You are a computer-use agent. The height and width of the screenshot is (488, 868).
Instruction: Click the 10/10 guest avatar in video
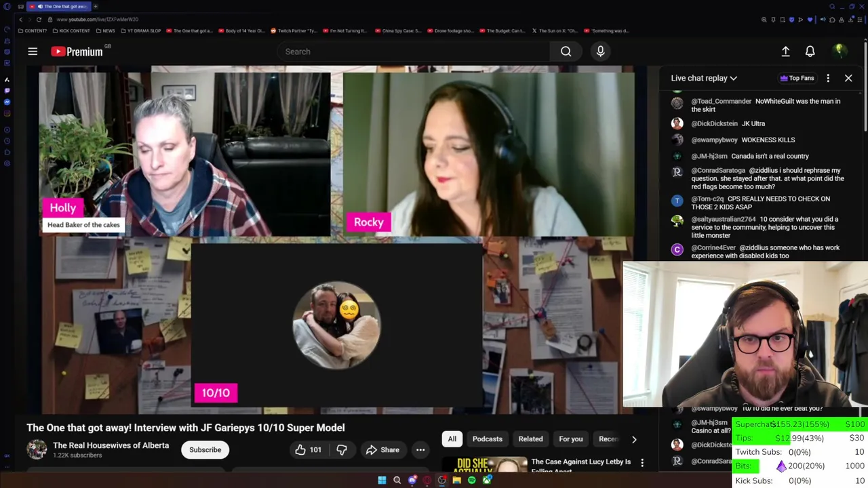336,325
